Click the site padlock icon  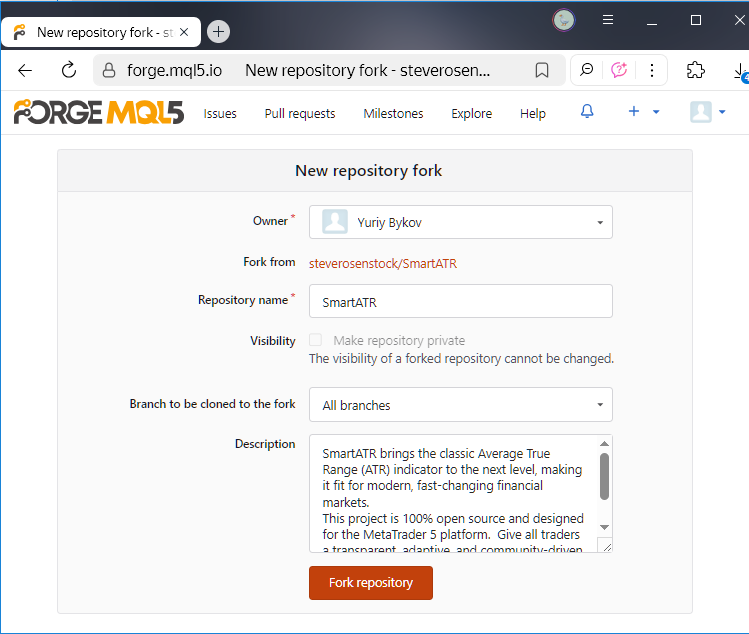point(109,70)
